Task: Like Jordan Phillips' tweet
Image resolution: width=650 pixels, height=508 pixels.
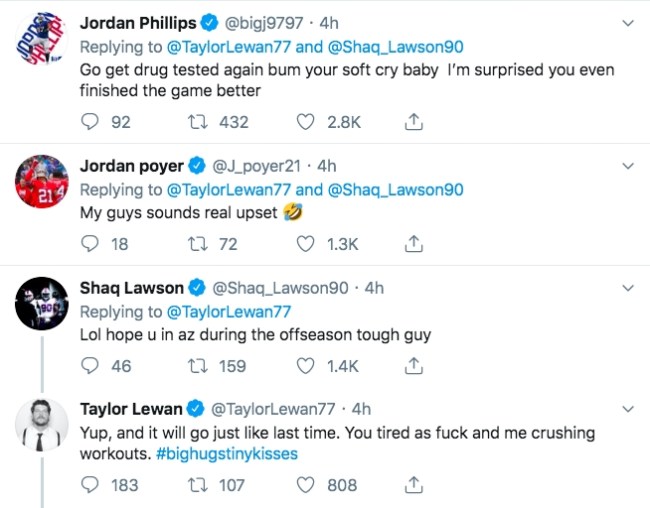Action: click(309, 122)
